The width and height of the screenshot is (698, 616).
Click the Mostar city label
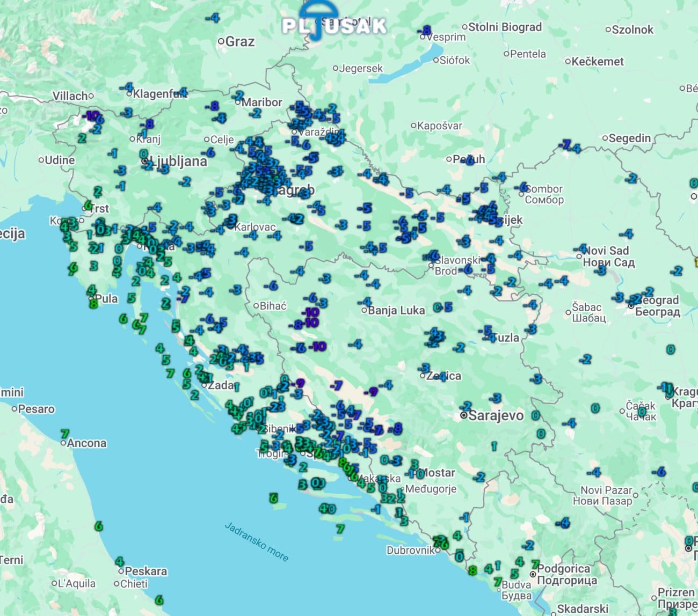(x=436, y=473)
